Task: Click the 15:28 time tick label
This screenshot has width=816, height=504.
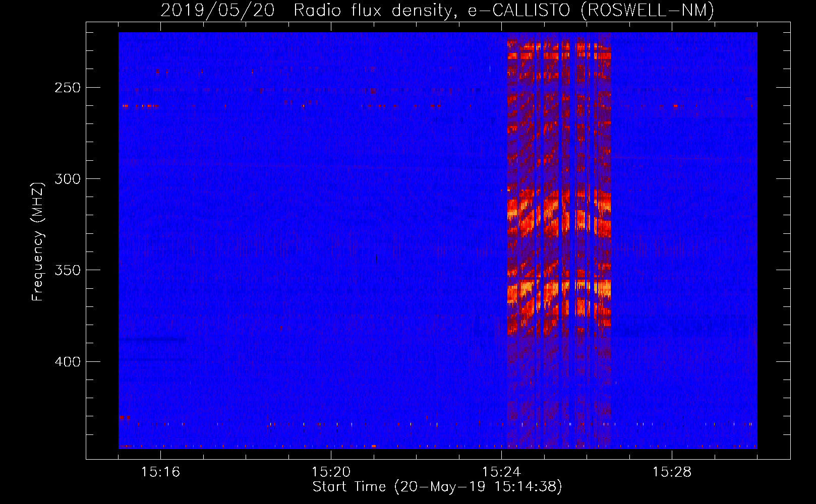Action: 672,472
